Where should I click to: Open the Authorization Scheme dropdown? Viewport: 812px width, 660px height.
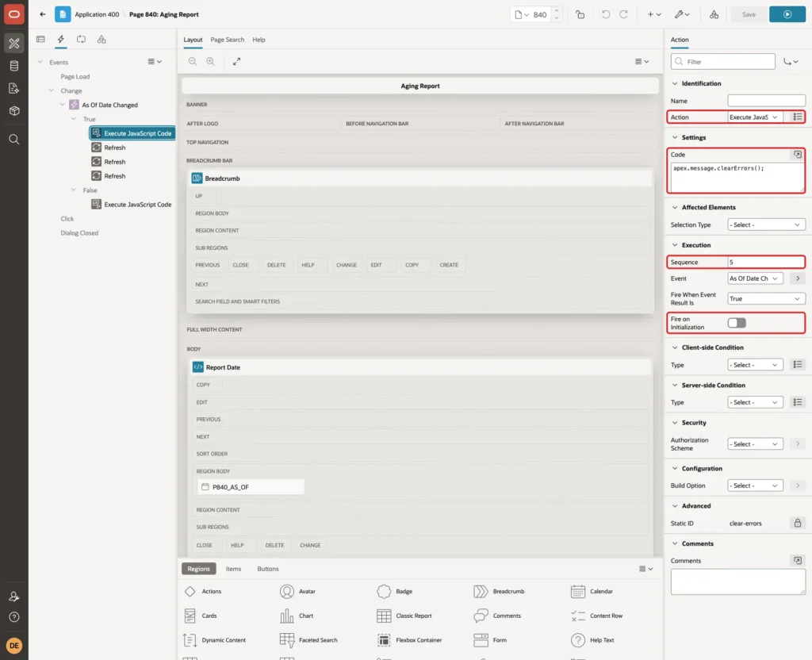pos(755,444)
